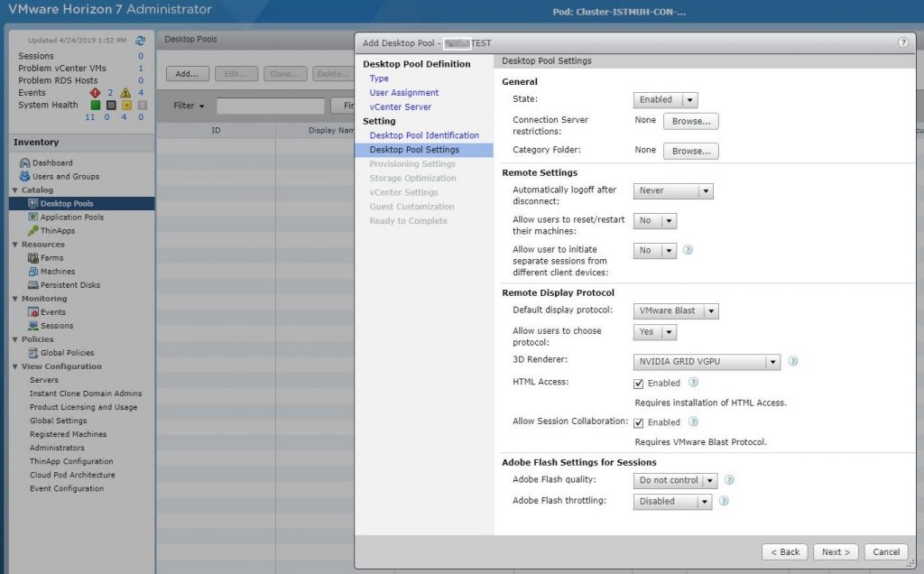The image size is (924, 574).
Task: Click the Users and Groups icon
Action: [x=24, y=176]
